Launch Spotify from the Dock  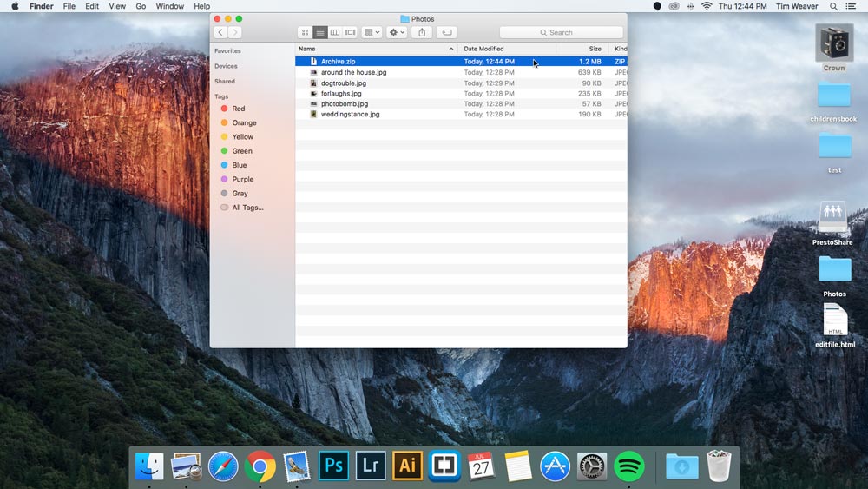[x=628, y=466]
